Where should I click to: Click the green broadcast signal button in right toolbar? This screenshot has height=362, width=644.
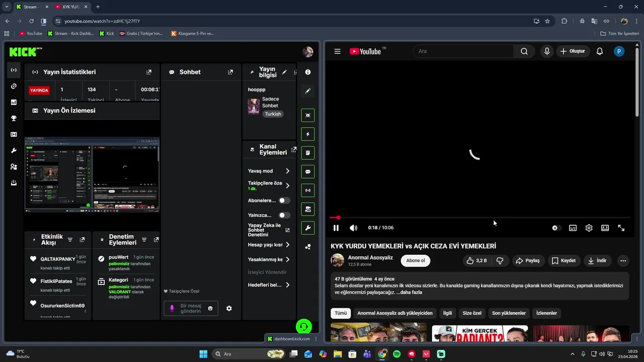(308, 191)
